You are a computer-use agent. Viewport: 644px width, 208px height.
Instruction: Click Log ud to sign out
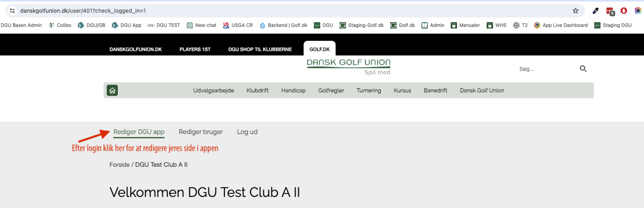[247, 132]
